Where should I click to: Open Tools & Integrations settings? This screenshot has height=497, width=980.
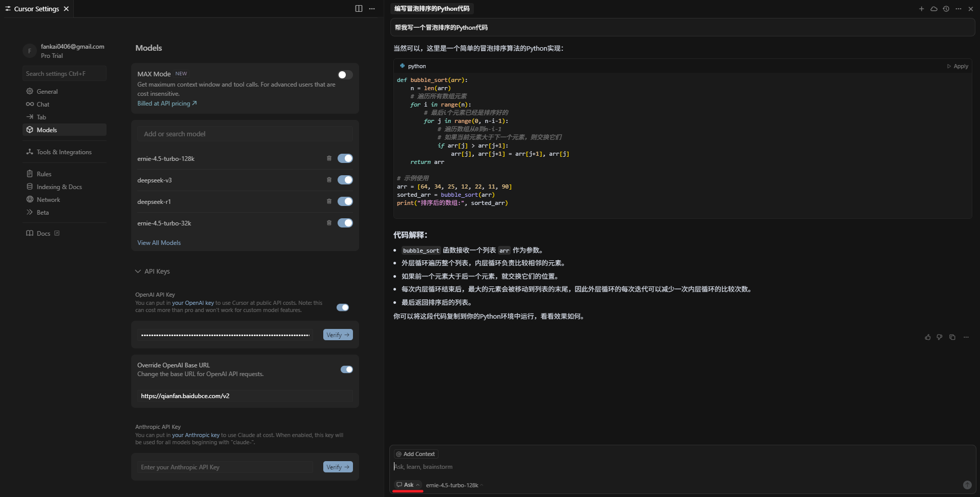pos(65,152)
